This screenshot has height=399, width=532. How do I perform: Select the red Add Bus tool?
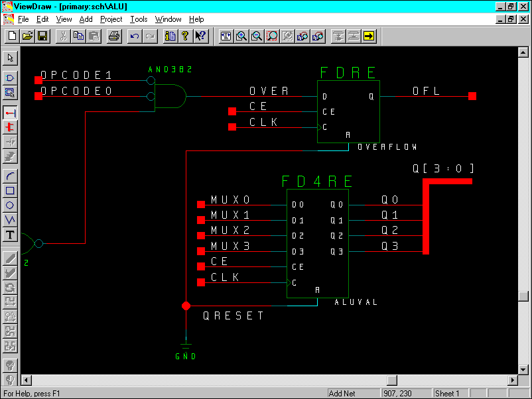[x=10, y=127]
